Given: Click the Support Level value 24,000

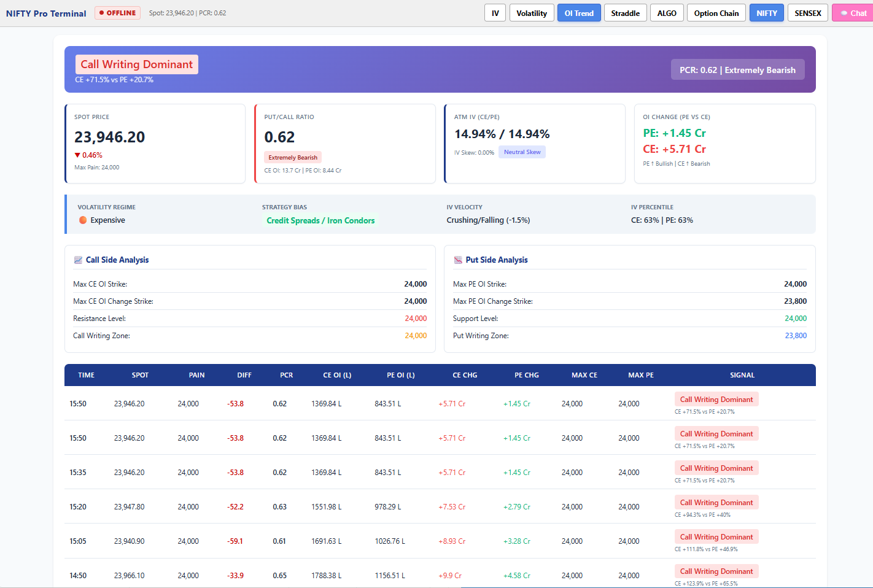Looking at the screenshot, I should [796, 319].
